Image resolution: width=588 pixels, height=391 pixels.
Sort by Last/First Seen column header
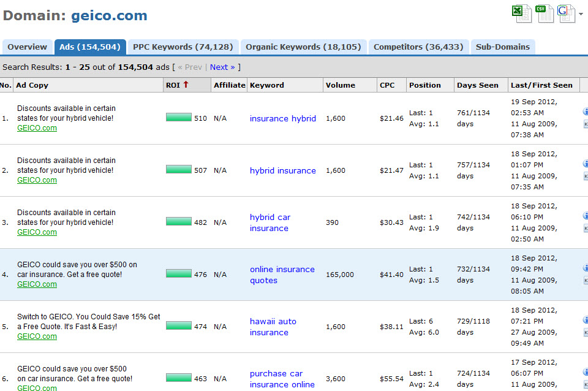click(544, 85)
